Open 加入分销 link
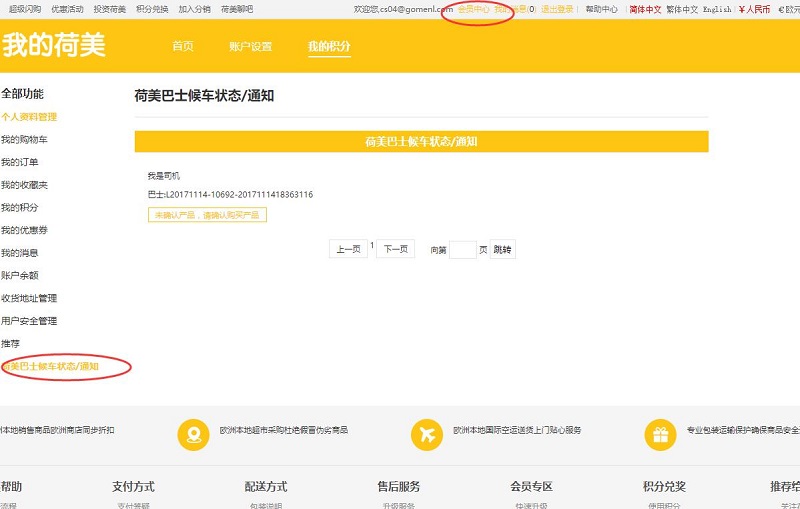 (194, 9)
